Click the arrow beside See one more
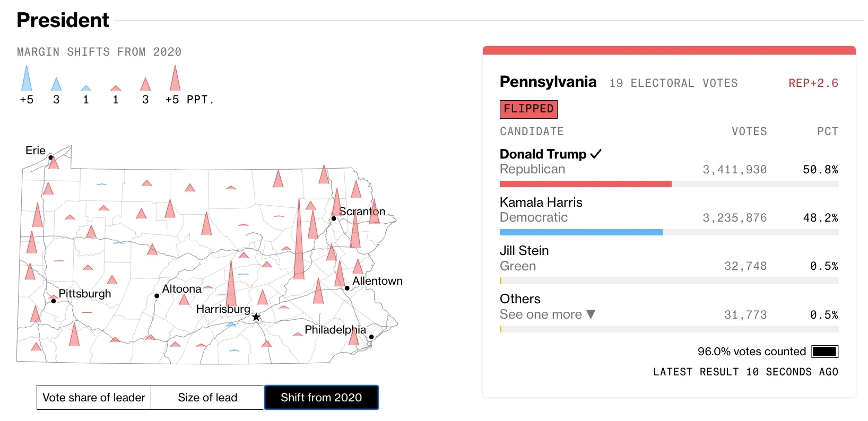Viewport: 868px width, 421px height. click(591, 314)
